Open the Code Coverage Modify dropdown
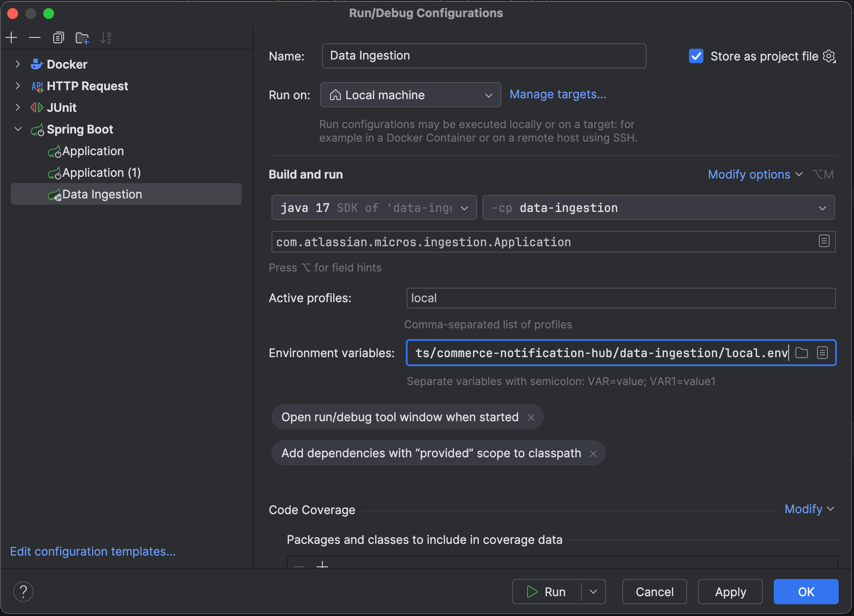 [x=809, y=509]
